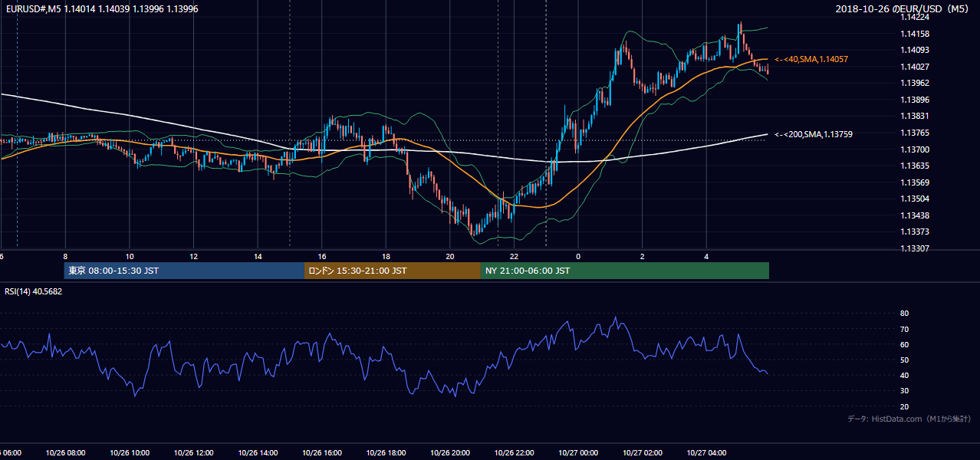Click price axis value 1.13307
Image resolution: width=980 pixels, height=460 pixels.
click(x=915, y=248)
